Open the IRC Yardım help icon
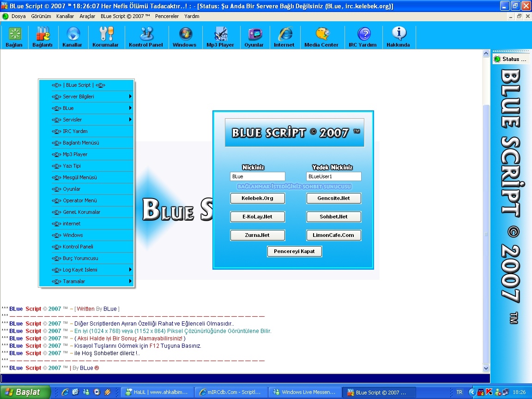532x399 pixels. pos(363,36)
